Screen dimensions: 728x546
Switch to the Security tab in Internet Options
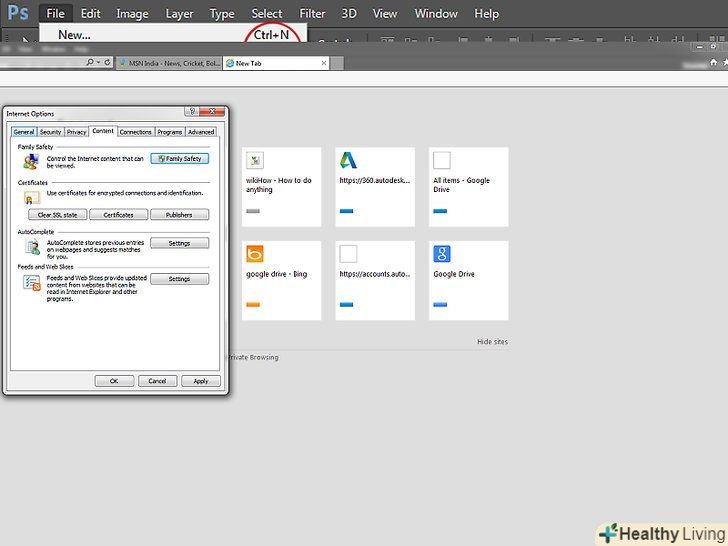pos(50,132)
